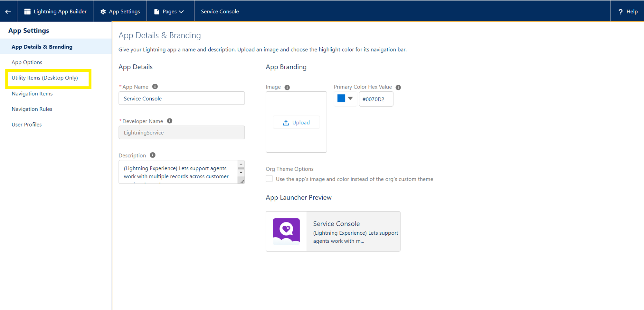
Task: Show info tooltip for App Name
Action: pos(155,87)
